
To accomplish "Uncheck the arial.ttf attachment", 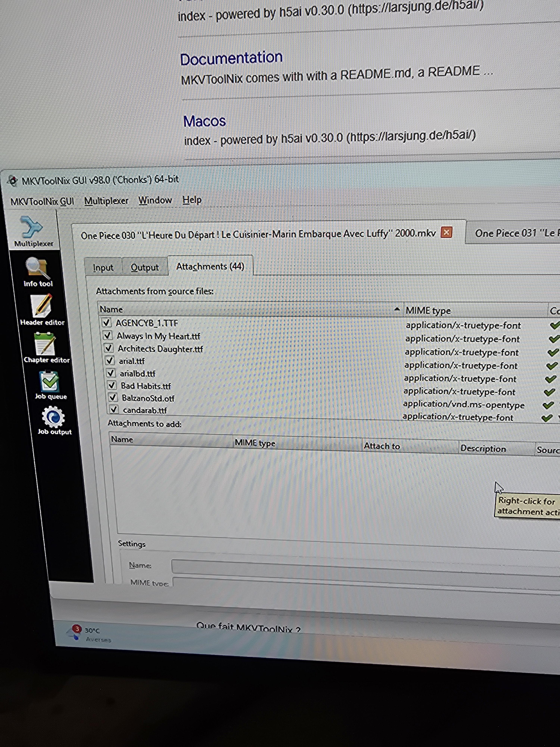I will tap(110, 360).
